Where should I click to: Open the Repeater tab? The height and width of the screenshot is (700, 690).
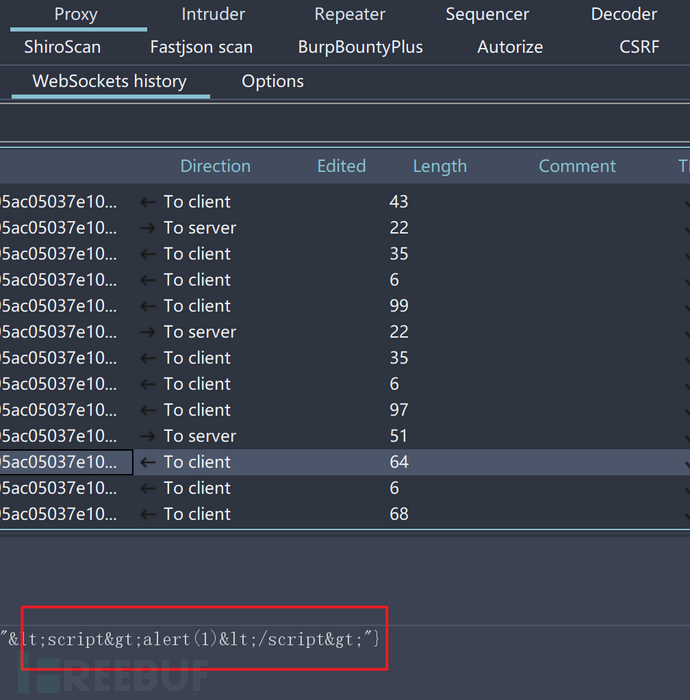point(349,14)
